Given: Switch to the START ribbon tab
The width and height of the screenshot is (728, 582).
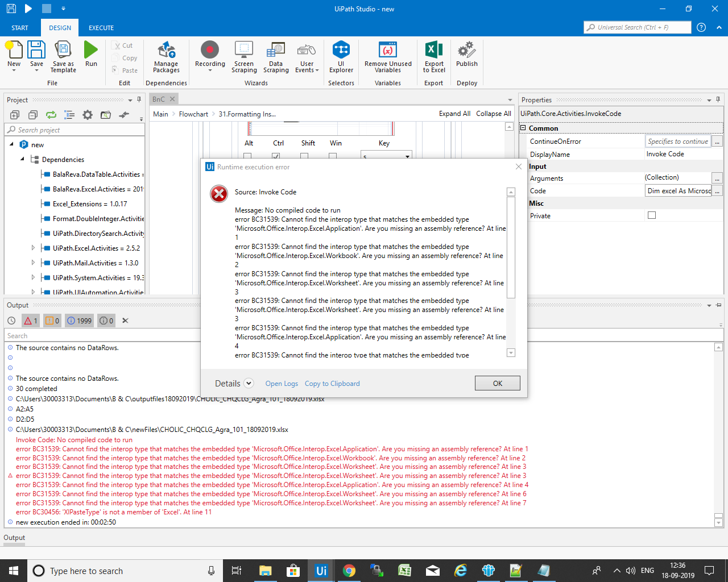Looking at the screenshot, I should (x=20, y=28).
